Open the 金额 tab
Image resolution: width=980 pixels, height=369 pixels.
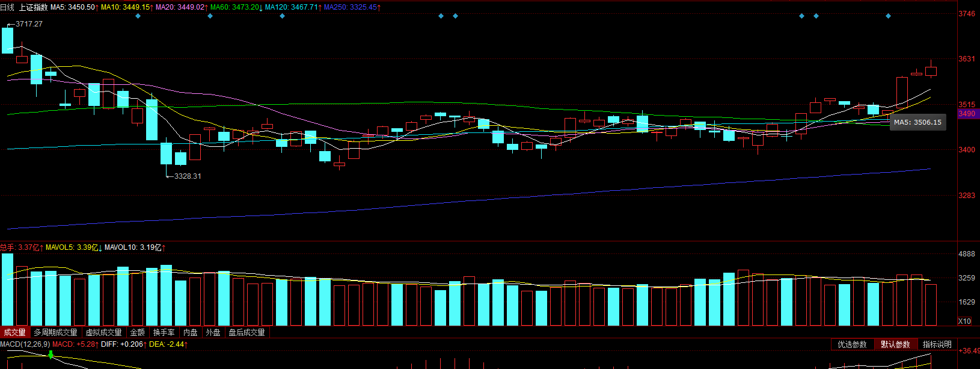pyautogui.click(x=138, y=332)
